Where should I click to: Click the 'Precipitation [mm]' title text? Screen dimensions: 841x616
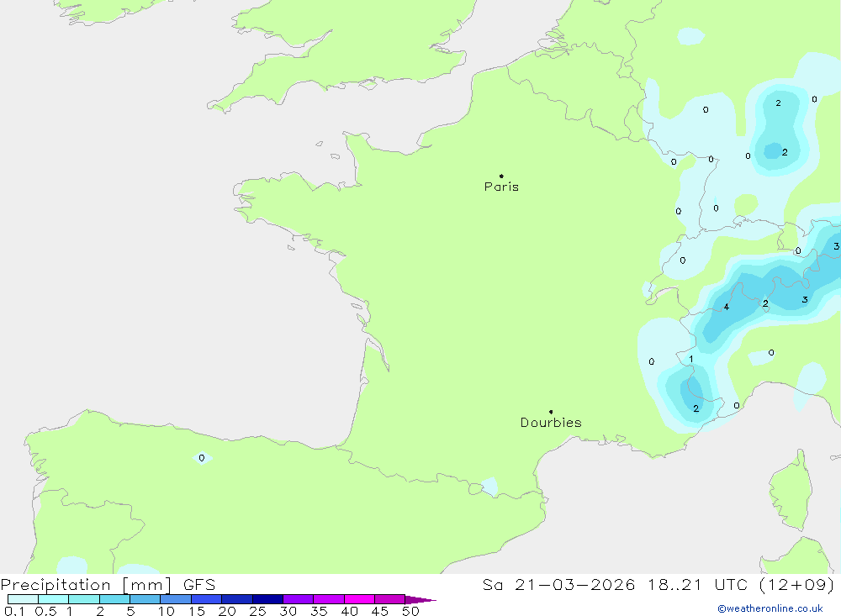[86, 585]
